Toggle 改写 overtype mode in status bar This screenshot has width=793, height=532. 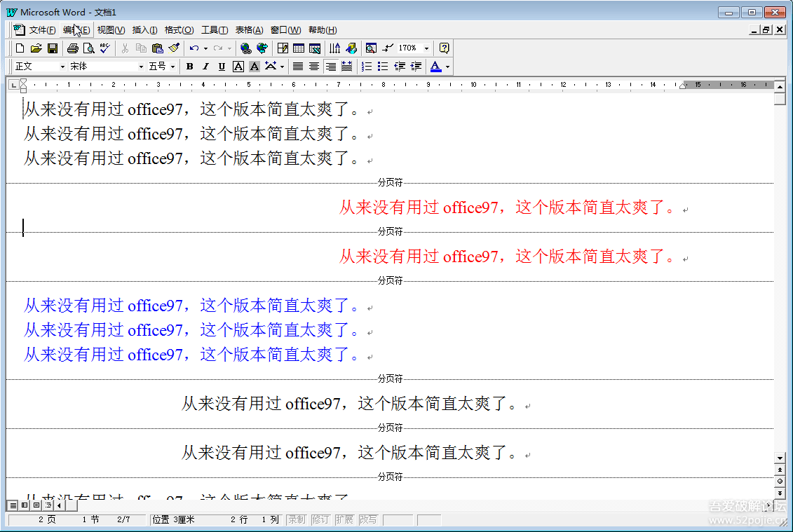click(x=368, y=519)
